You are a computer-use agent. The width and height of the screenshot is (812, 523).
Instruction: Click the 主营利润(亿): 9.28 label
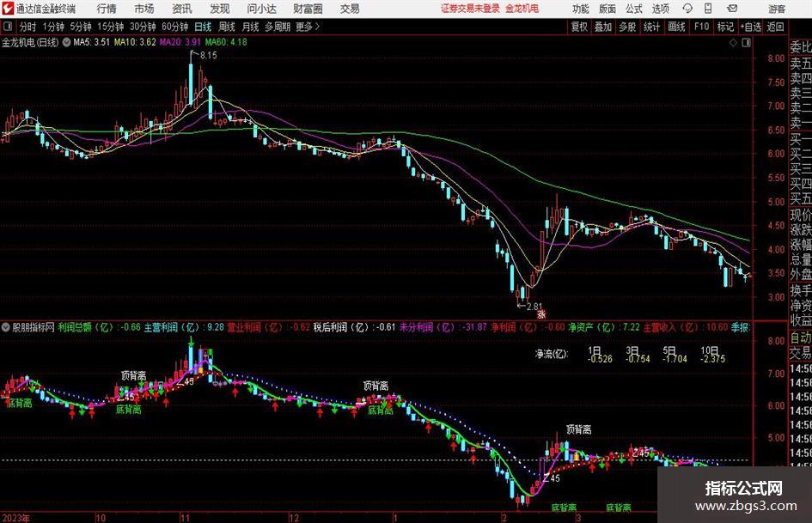[x=184, y=327]
